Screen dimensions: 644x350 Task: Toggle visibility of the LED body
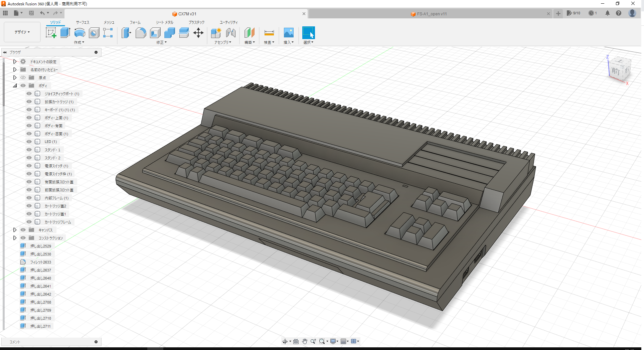point(29,142)
